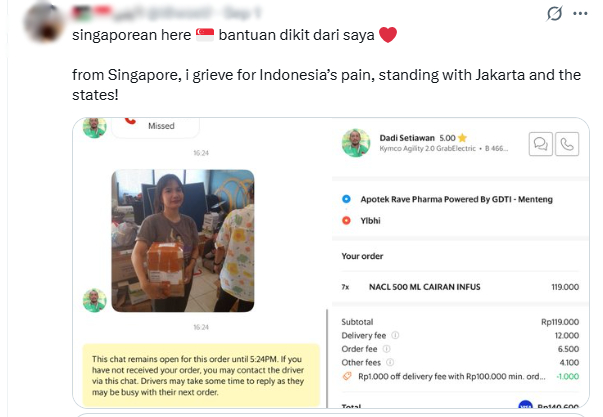Select the Apotek Rave Pharma pickup location

tap(456, 199)
